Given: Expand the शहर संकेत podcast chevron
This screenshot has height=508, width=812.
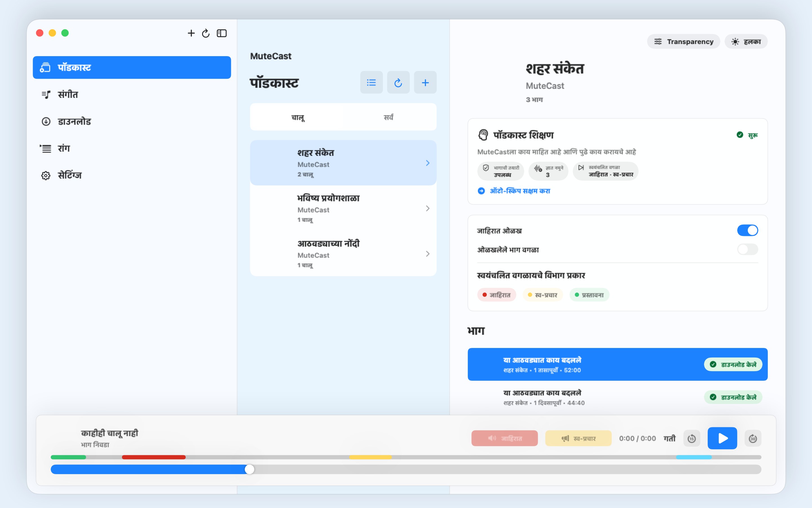Looking at the screenshot, I should (x=427, y=163).
